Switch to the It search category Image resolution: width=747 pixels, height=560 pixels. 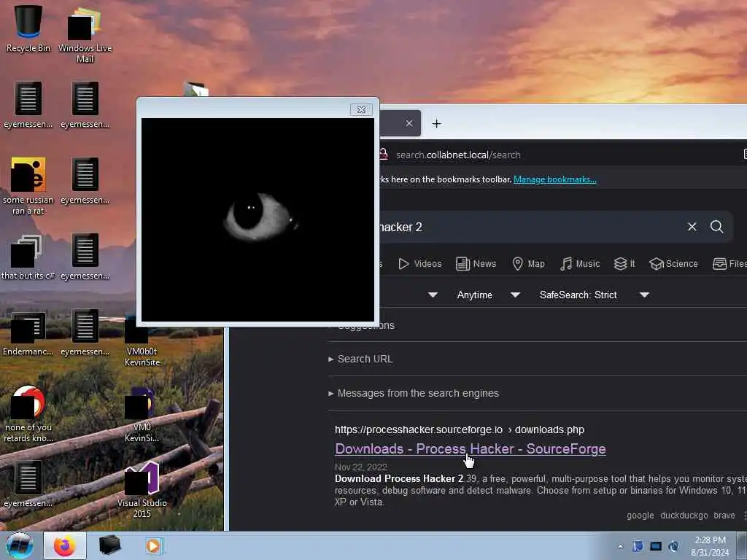point(624,264)
